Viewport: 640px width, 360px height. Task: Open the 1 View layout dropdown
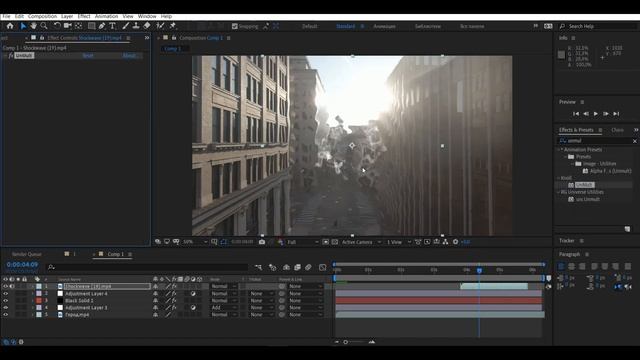coord(398,242)
